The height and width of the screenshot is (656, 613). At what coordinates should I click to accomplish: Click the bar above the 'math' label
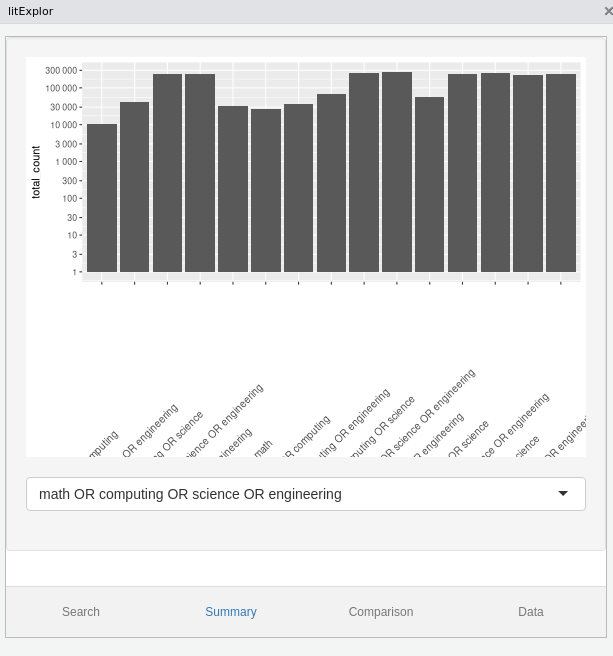[266, 190]
